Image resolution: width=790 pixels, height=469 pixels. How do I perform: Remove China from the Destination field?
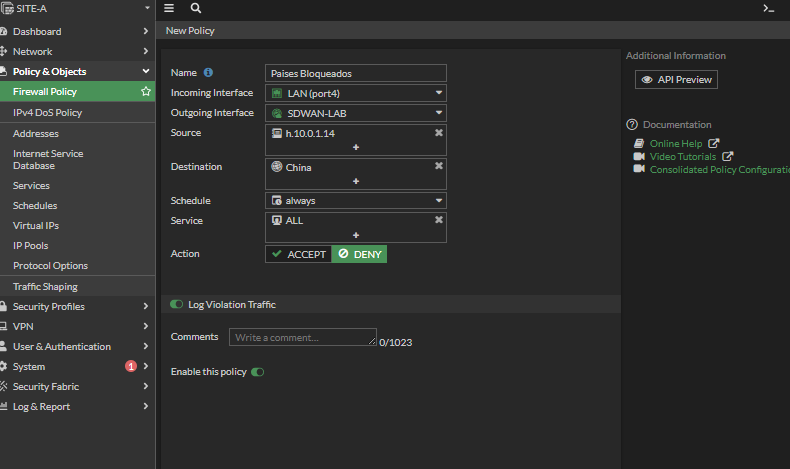point(438,167)
